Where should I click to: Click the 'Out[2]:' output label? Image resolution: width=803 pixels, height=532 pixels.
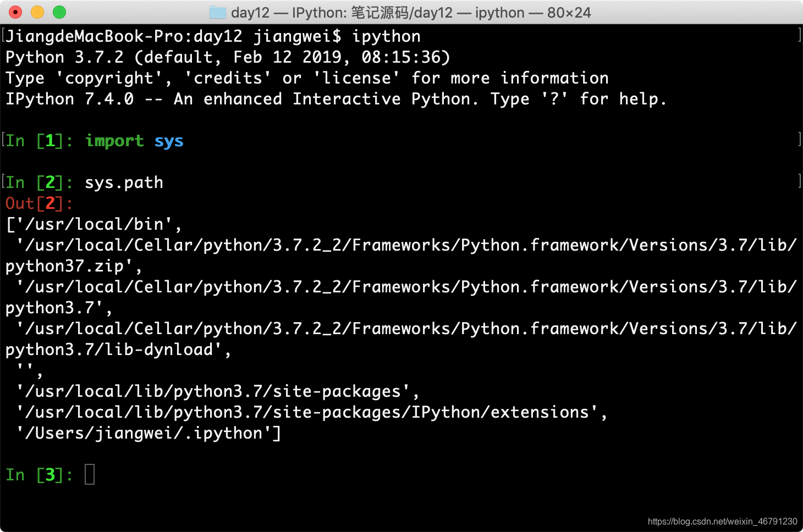(39, 203)
